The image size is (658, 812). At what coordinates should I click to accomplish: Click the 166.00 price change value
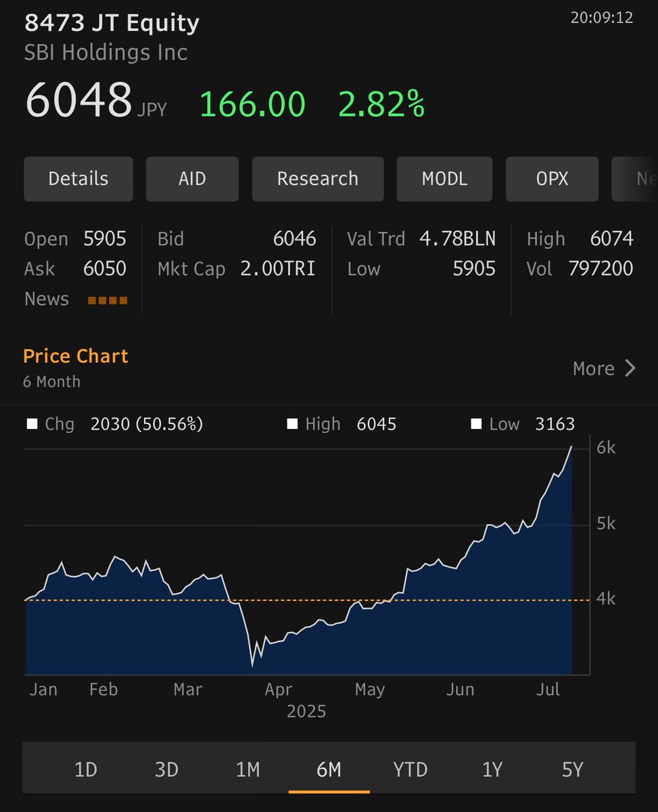tap(252, 105)
